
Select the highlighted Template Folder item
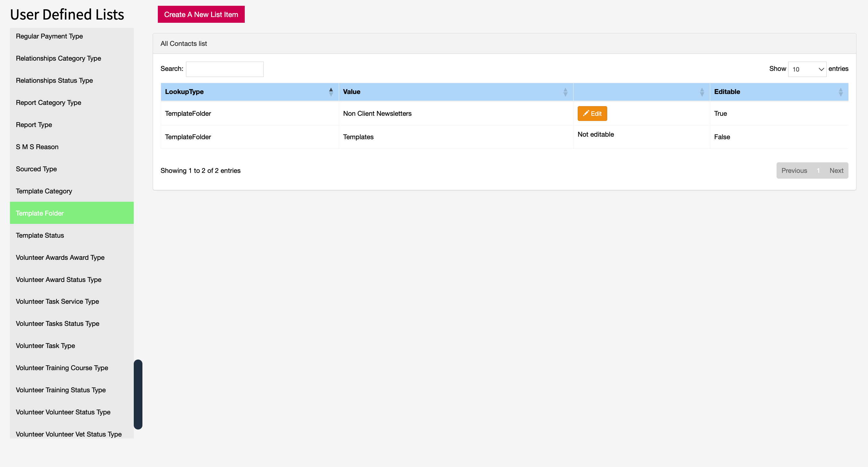tap(72, 213)
